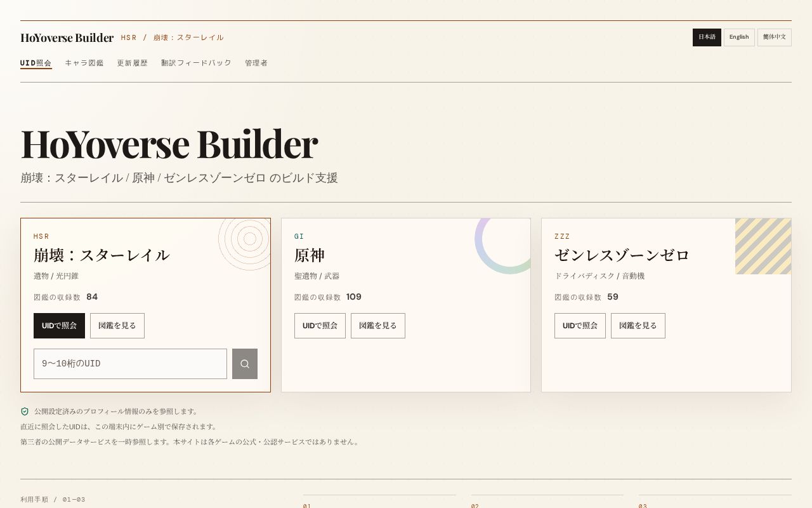Click the large HoYoverse Builder heading
This screenshot has height=508, width=812.
click(x=169, y=144)
